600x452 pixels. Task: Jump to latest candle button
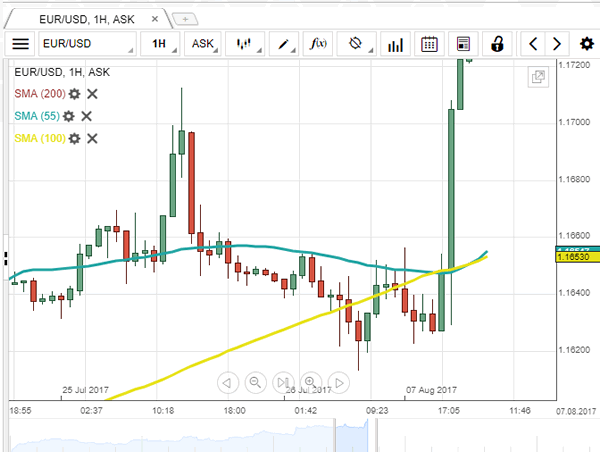tap(284, 383)
